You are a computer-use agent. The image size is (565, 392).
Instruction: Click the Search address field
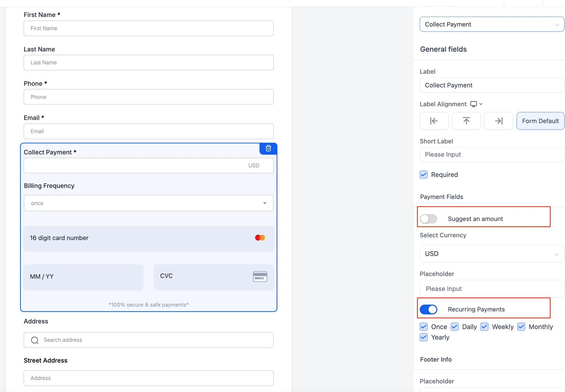(149, 340)
